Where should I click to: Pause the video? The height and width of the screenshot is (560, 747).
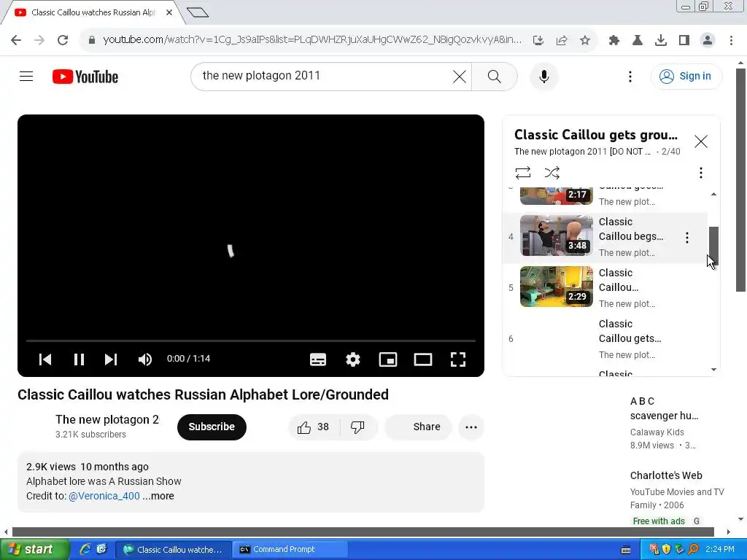[x=79, y=359]
